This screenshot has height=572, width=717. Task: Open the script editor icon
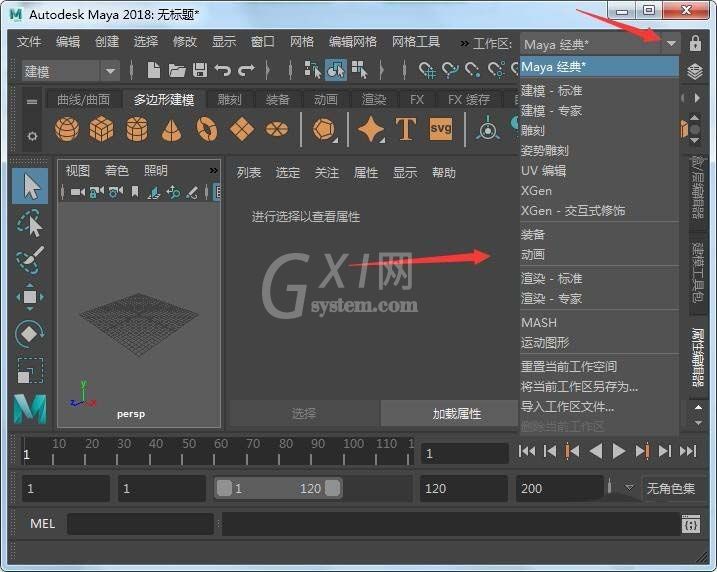pos(690,524)
